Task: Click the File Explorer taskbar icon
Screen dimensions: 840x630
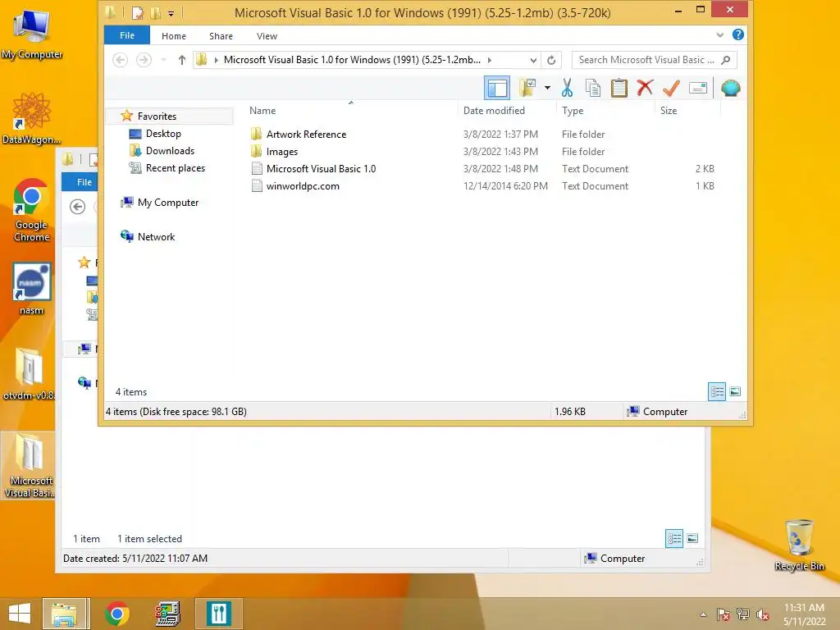Action: (65, 614)
